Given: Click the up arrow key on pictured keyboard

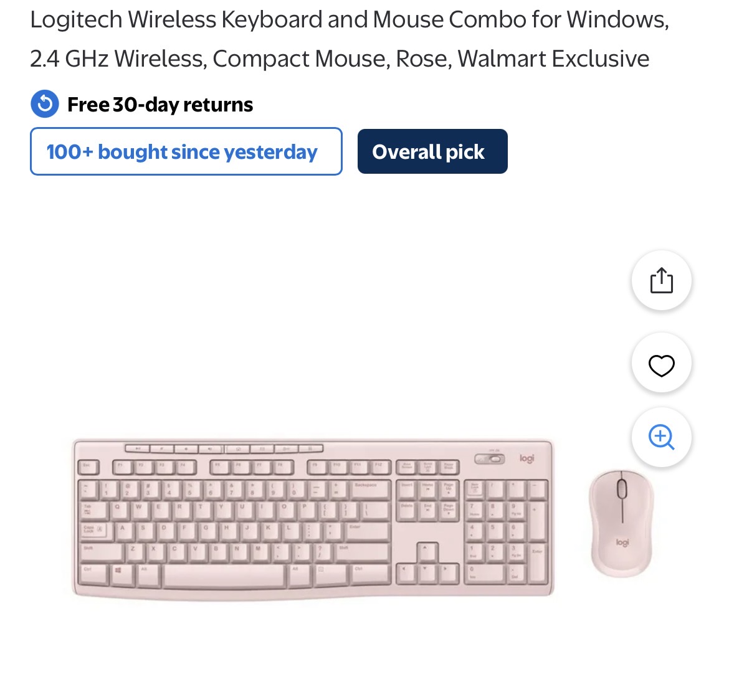Looking at the screenshot, I should [x=427, y=552].
